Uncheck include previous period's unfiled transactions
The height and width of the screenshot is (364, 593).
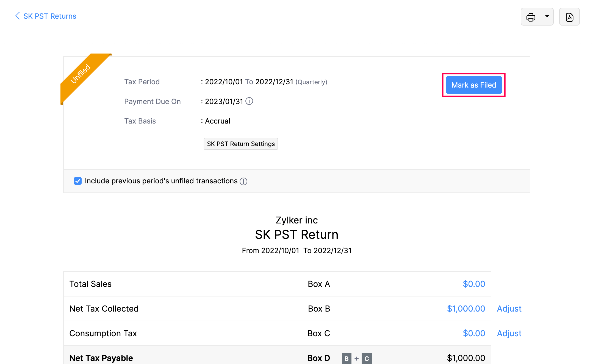click(78, 181)
